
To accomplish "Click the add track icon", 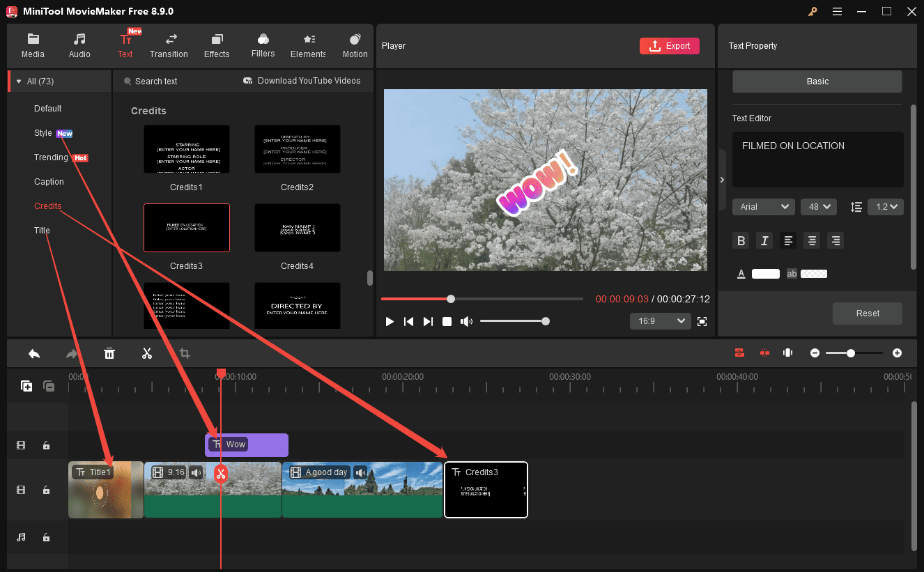I will pyautogui.click(x=26, y=386).
